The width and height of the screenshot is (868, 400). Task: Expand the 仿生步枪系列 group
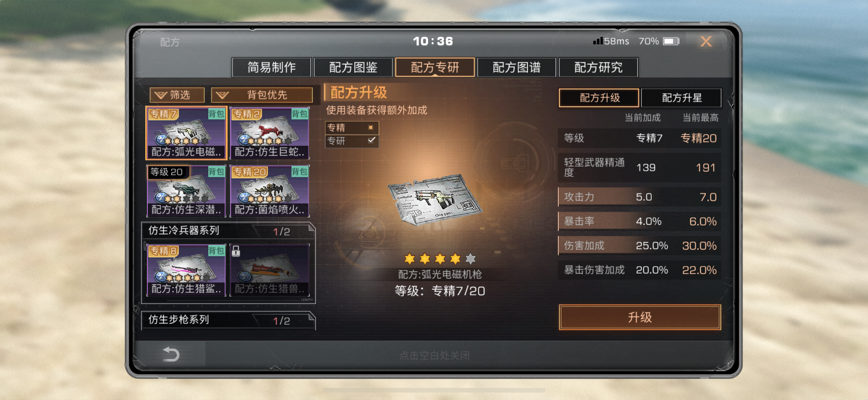click(228, 320)
